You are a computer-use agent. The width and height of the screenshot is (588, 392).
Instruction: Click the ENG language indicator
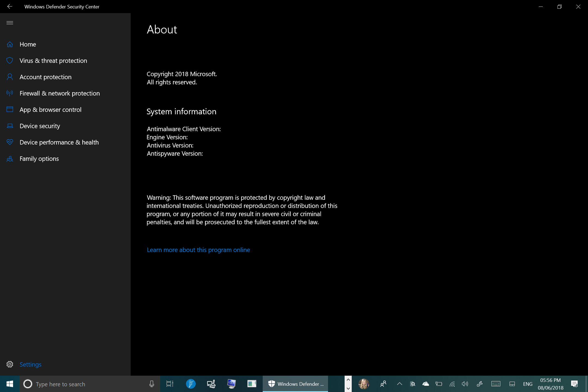[528, 384]
